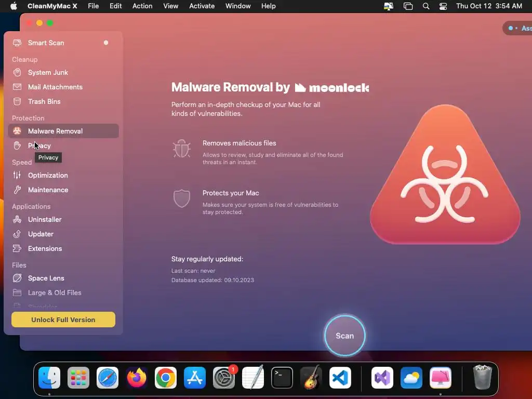The height and width of the screenshot is (399, 532).
Task: Launch Safari from the Dock
Action: tap(108, 378)
